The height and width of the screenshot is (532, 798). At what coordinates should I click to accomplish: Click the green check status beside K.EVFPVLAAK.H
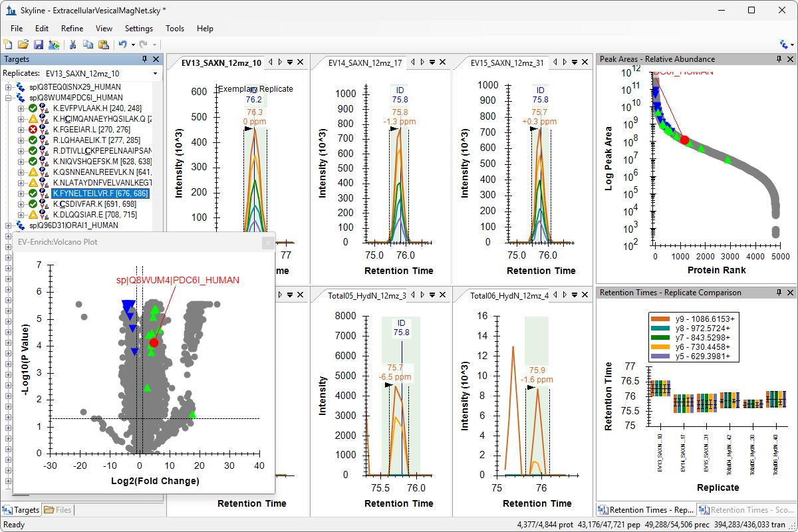tap(33, 108)
